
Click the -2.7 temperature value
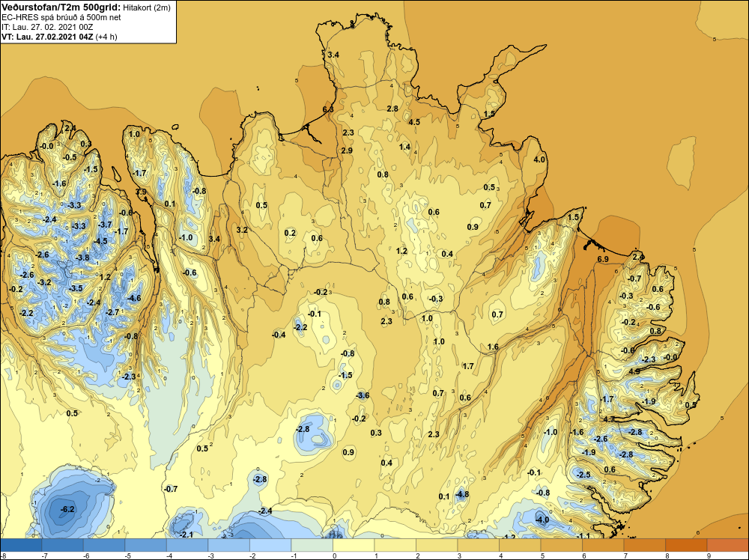pyautogui.click(x=112, y=313)
